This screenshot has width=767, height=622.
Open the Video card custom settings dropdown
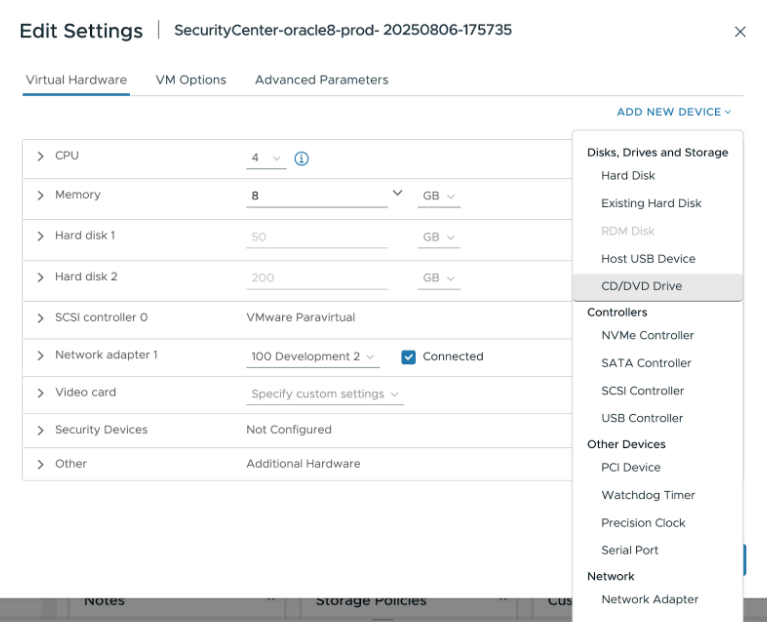[x=325, y=394]
